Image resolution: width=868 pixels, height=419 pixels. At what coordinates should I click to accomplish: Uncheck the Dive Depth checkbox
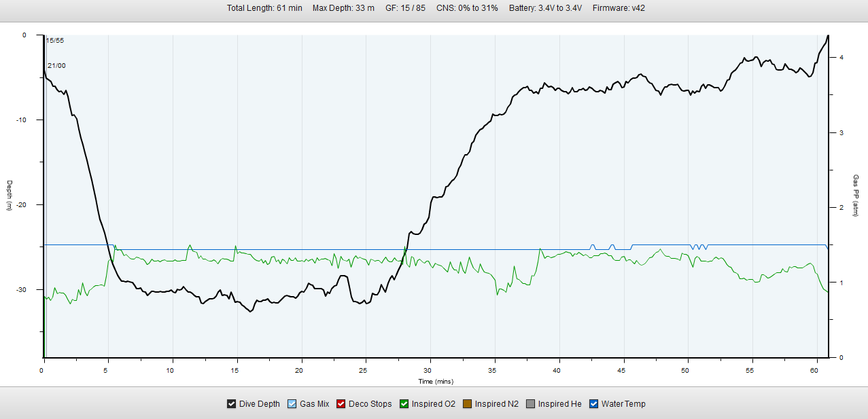coord(232,404)
